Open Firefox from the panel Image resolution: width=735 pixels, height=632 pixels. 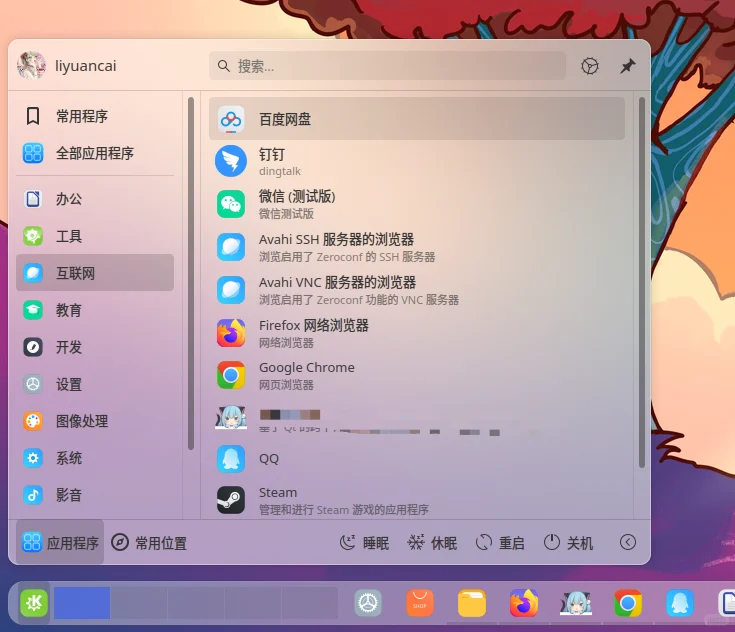[x=524, y=603]
